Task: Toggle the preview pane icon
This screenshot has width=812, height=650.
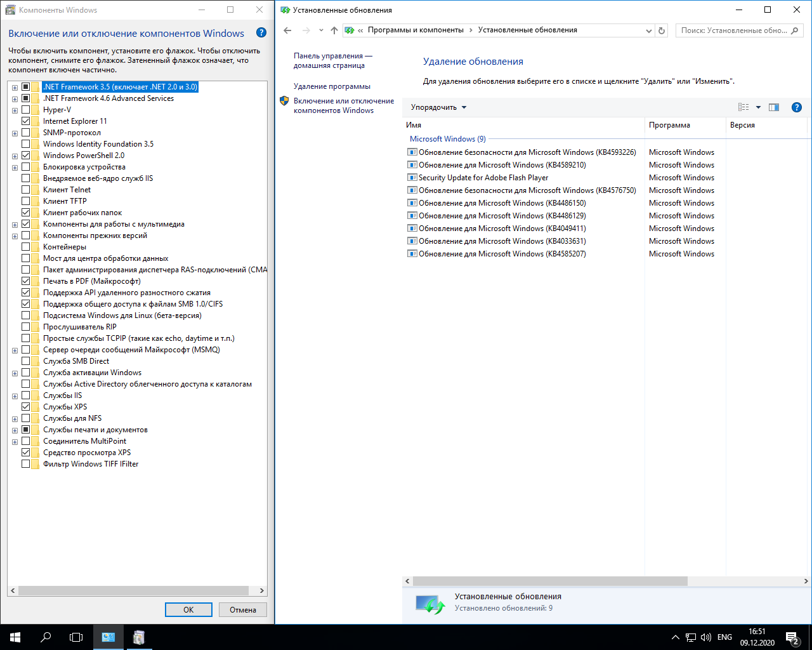Action: point(774,107)
